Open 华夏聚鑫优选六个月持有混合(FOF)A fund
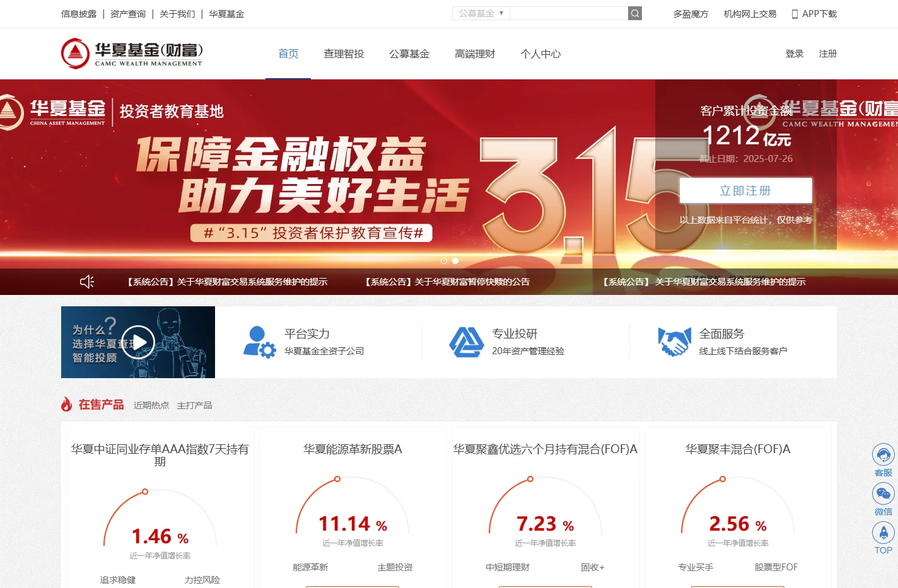This screenshot has width=898, height=588. [x=545, y=449]
